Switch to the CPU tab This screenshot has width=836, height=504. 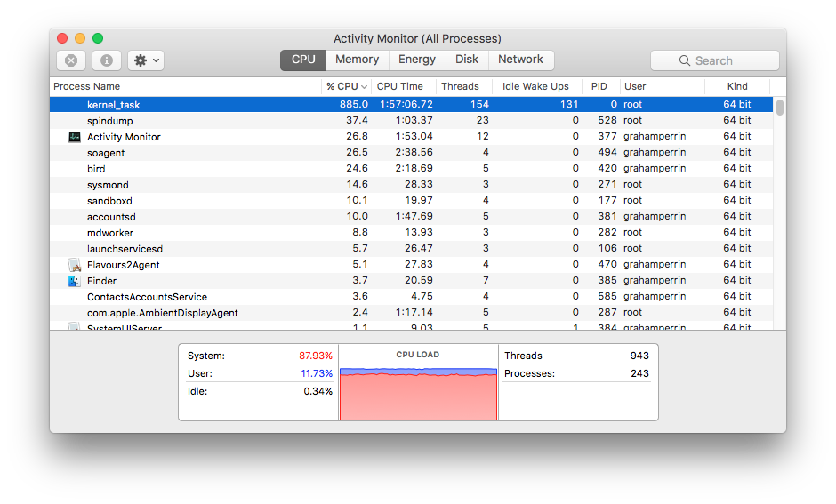coord(303,60)
